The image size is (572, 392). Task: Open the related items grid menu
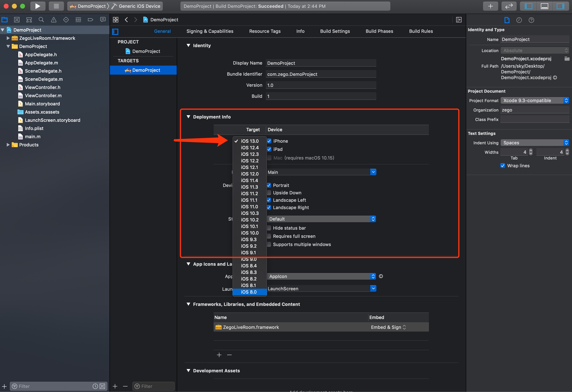tap(116, 20)
